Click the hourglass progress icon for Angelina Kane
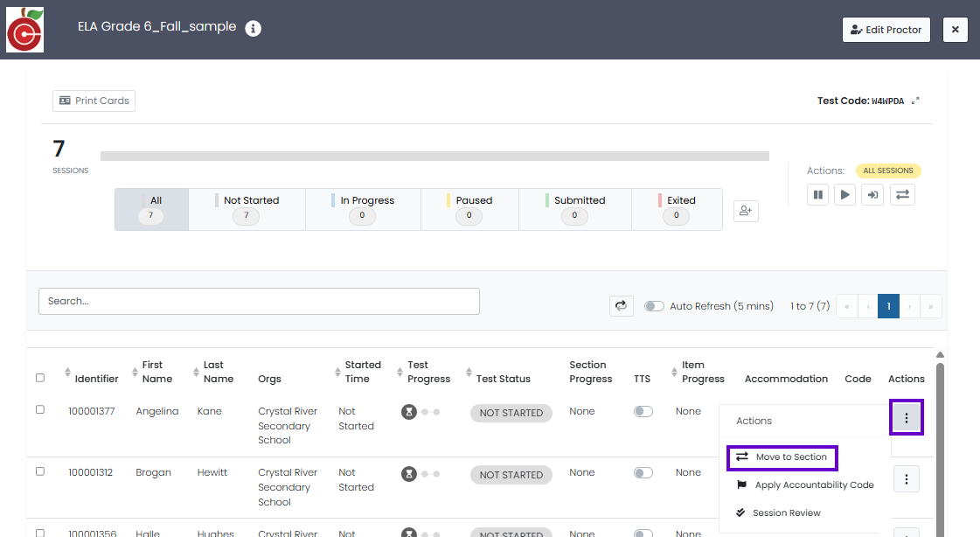The image size is (980, 537). click(x=409, y=412)
